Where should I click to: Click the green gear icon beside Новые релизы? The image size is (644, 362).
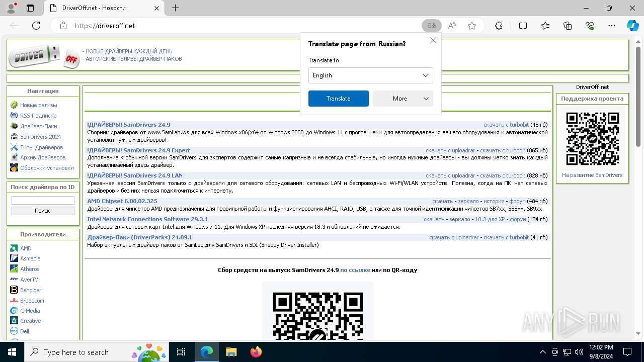(14, 105)
